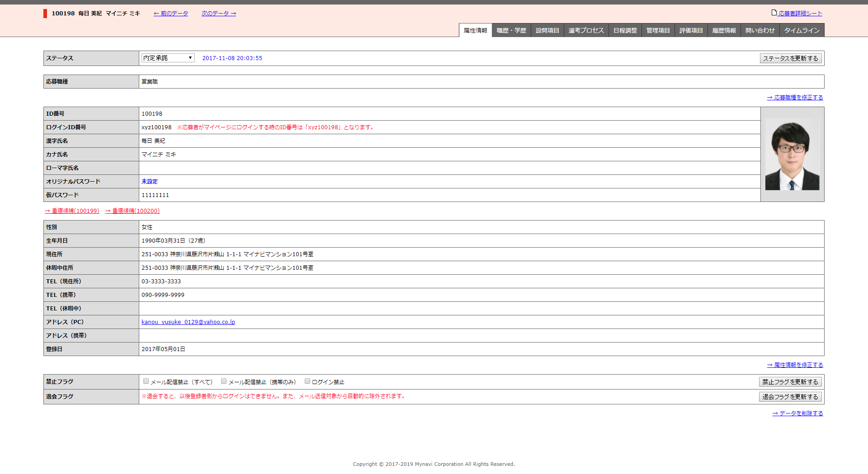This screenshot has height=474, width=868.
Task: Check メール配信禁止（すべて）checkbox
Action: point(146,381)
